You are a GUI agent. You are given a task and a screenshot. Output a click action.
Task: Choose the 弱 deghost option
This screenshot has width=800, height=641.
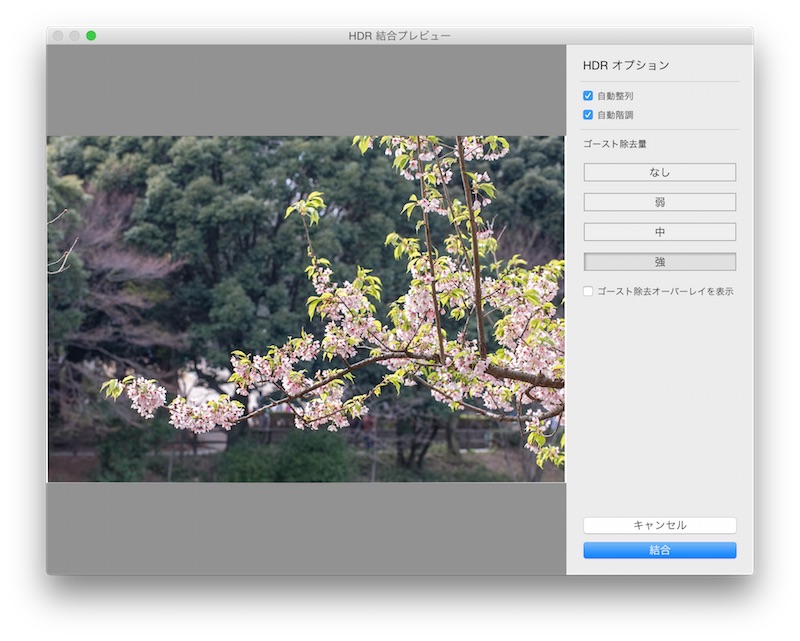659,202
